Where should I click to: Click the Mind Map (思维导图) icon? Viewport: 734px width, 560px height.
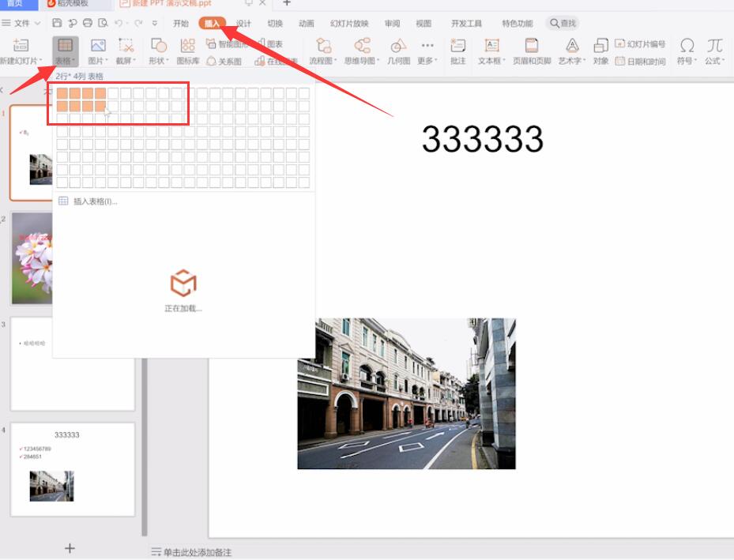click(x=362, y=45)
